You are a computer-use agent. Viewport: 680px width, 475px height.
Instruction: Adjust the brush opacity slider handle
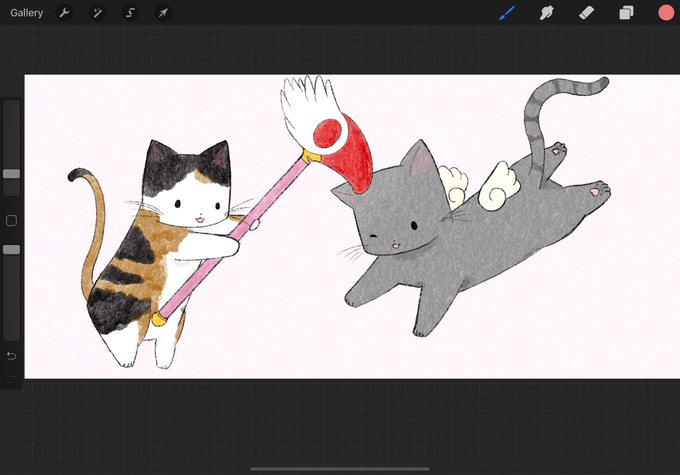click(11, 249)
